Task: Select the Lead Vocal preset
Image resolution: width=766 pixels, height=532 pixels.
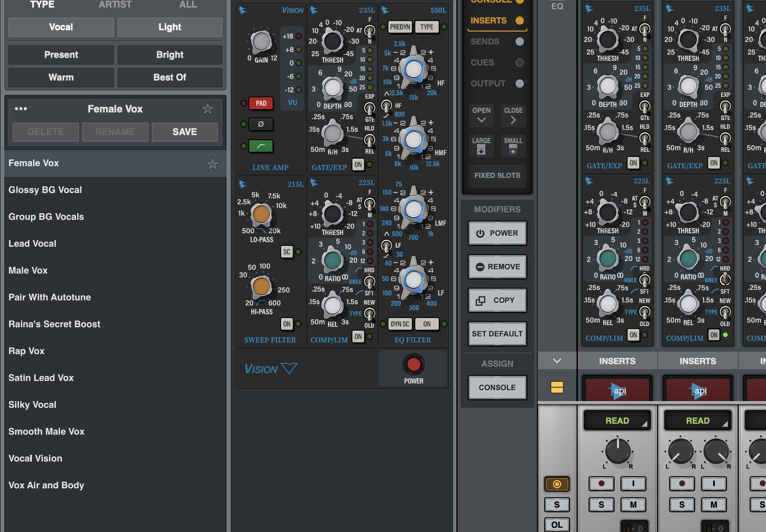Action: coord(115,244)
